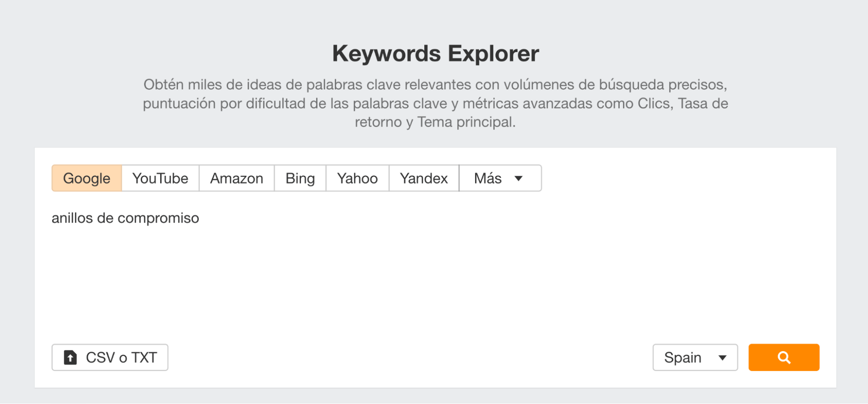The height and width of the screenshot is (404, 868).
Task: Click the file upload icon in CSV o TXT button
Action: click(71, 357)
